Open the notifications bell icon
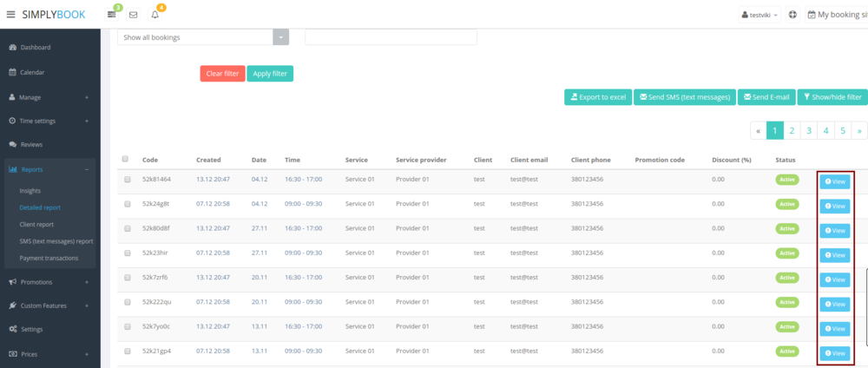Image resolution: width=868 pixels, height=368 pixels. [x=155, y=15]
